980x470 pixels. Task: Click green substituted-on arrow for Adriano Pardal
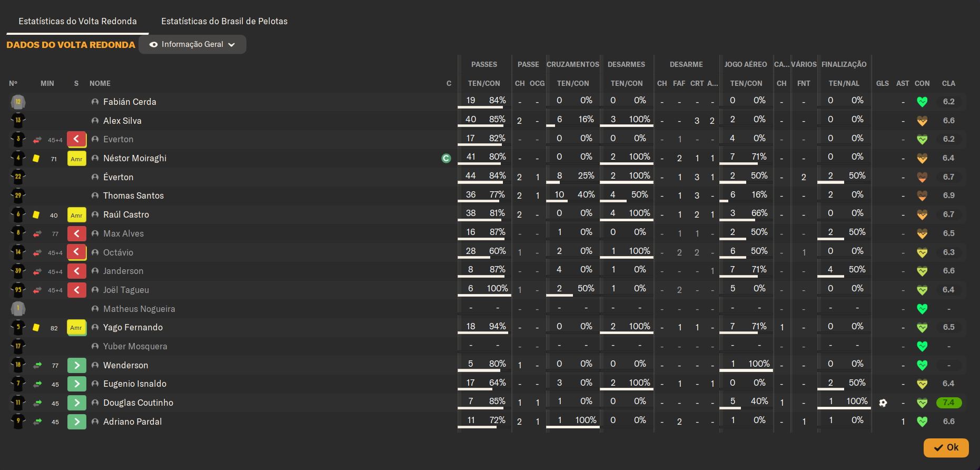point(77,422)
